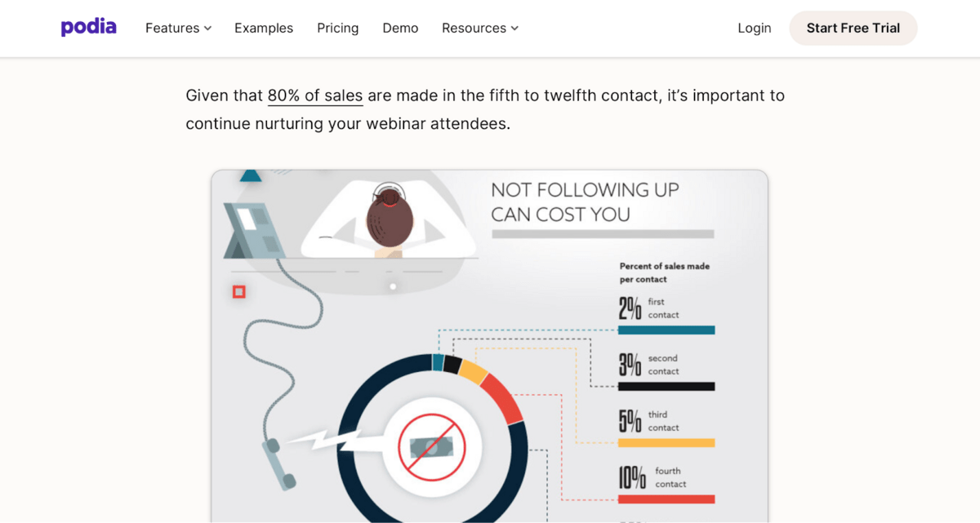980x523 pixels.
Task: Click the yellow third contact bar
Action: (x=666, y=443)
